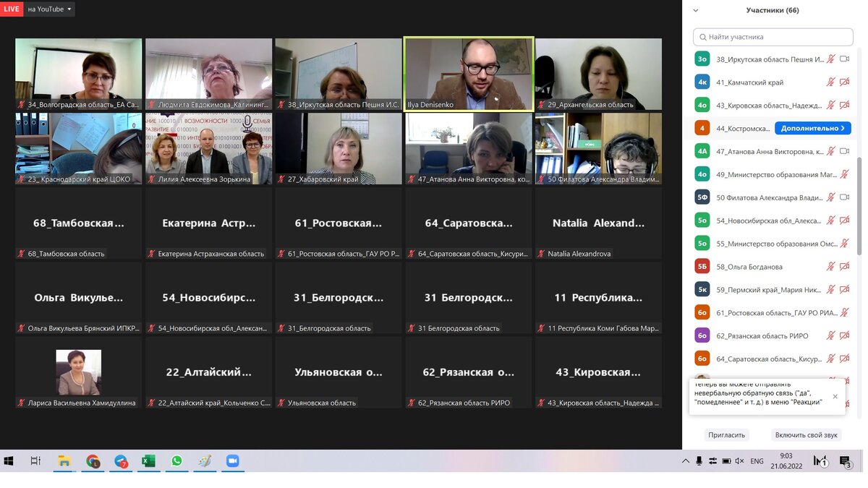Click disabled camera icon for 58_Ольга Богданова
Screen dimensions: 868x488
pos(843,267)
